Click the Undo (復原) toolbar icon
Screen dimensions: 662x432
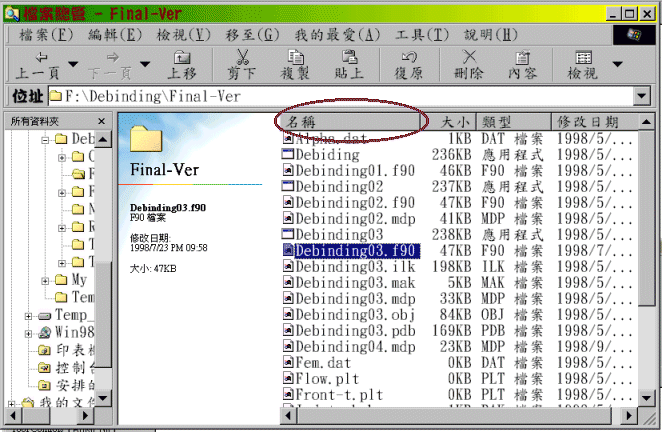[x=408, y=65]
